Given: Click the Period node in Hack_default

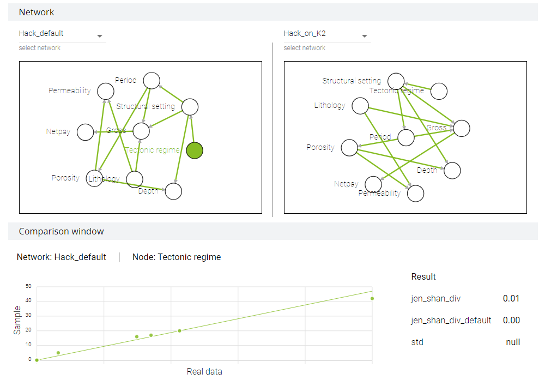Looking at the screenshot, I should (152, 81).
